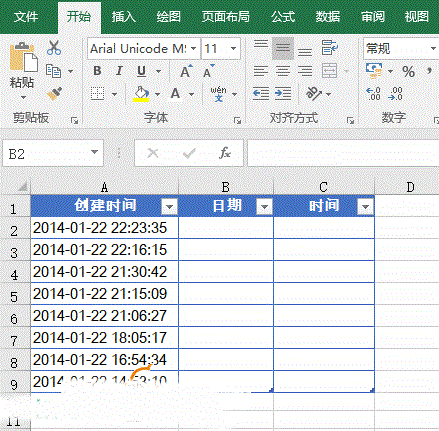Apply yellow fill color bucket
Screen dimensions: 439x431
[x=141, y=94]
